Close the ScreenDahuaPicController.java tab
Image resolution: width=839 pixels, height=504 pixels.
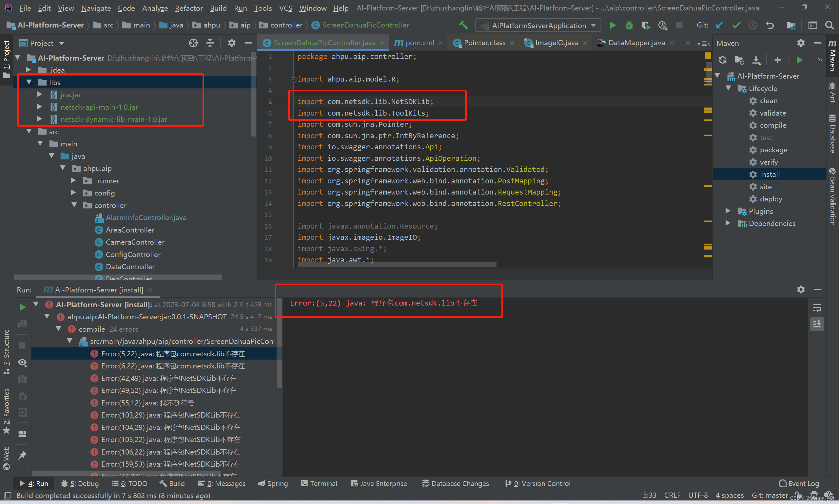382,43
